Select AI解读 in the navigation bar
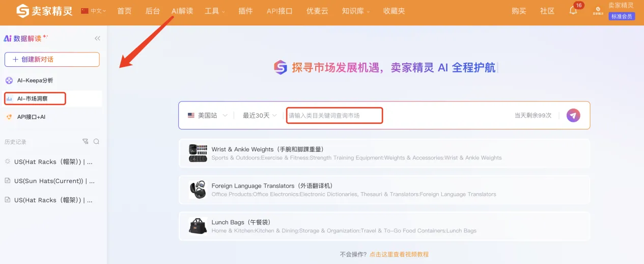This screenshot has width=644, height=264. click(x=182, y=11)
